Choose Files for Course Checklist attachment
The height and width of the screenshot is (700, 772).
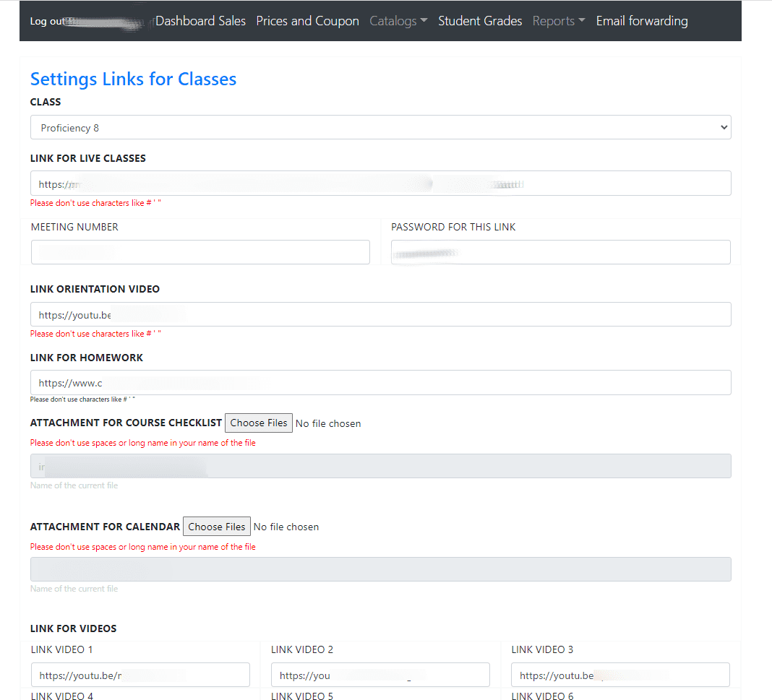pos(259,423)
